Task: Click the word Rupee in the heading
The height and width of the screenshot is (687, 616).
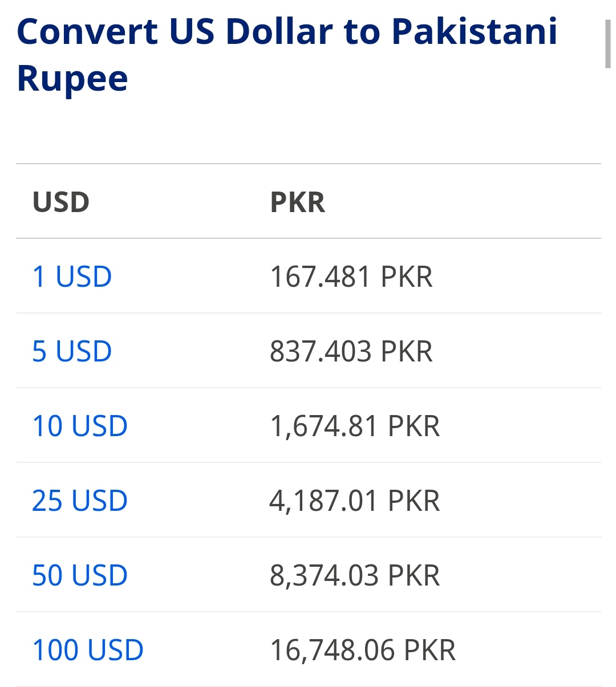Action: tap(72, 79)
